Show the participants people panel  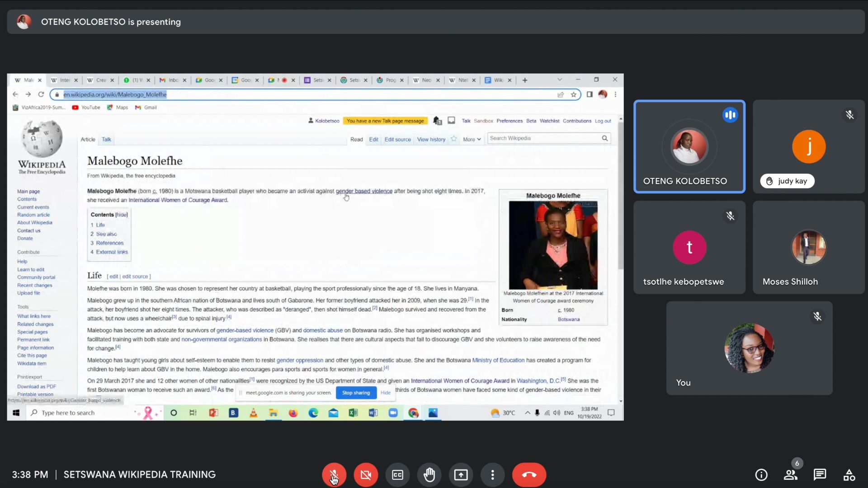790,475
